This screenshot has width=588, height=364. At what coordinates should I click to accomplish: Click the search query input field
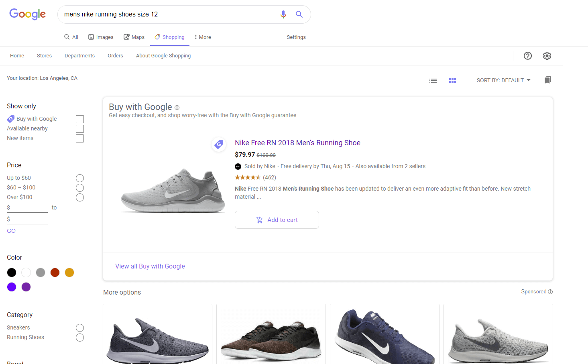[169, 14]
